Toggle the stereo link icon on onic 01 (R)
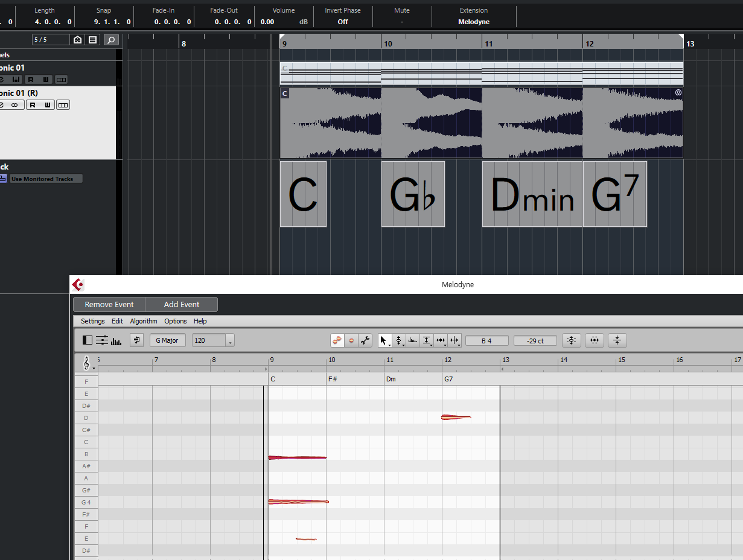The width and height of the screenshot is (743, 560). tap(16, 105)
